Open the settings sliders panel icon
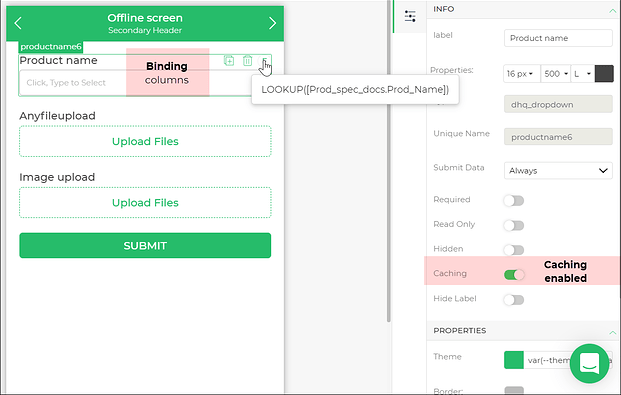 click(410, 16)
